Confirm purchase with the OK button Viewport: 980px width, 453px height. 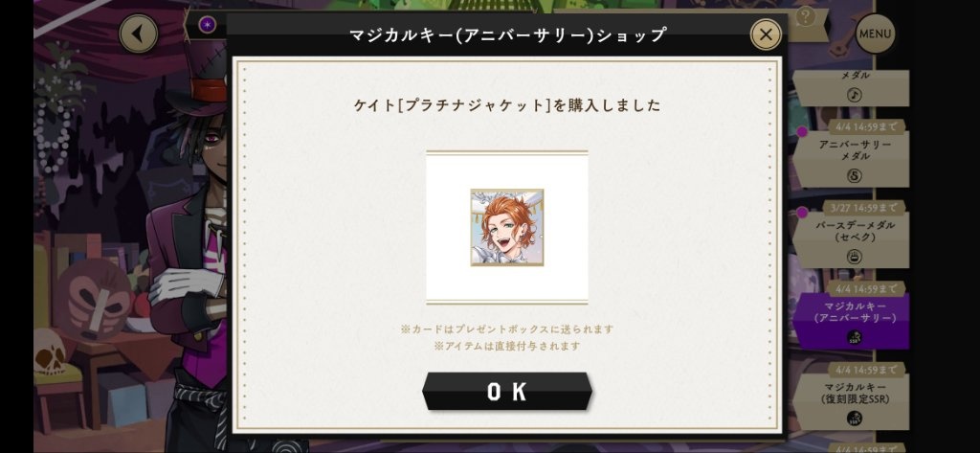tap(507, 391)
